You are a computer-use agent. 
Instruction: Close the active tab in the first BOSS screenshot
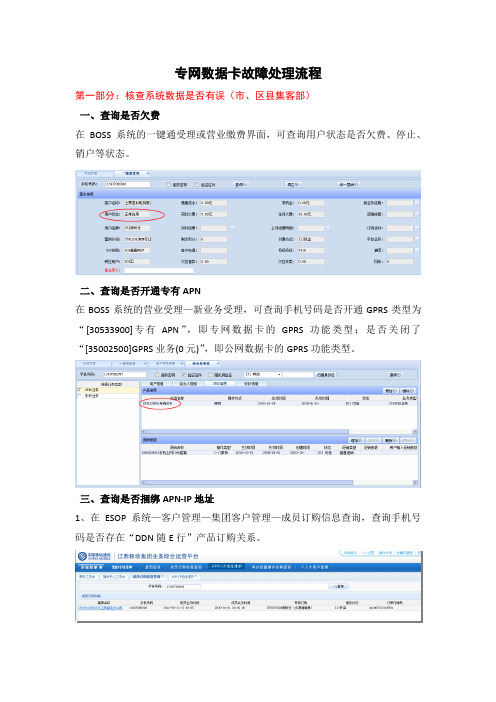(148, 173)
